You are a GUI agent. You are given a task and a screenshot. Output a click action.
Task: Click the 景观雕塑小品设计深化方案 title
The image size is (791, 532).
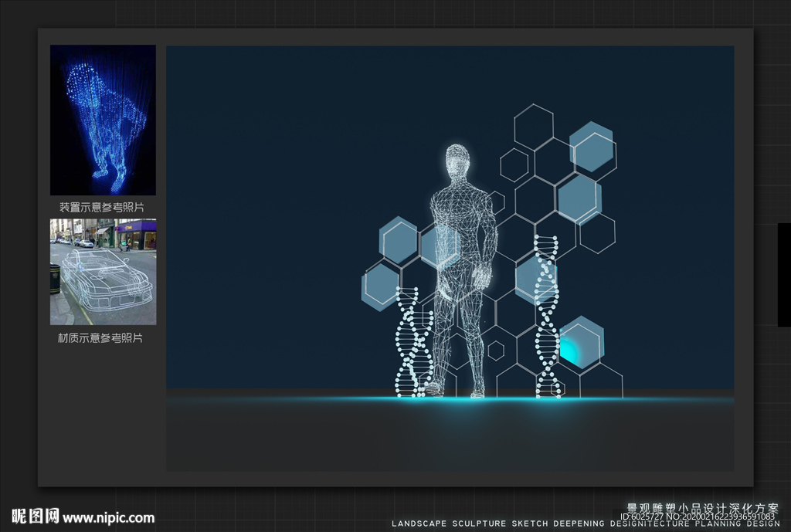coord(701,507)
